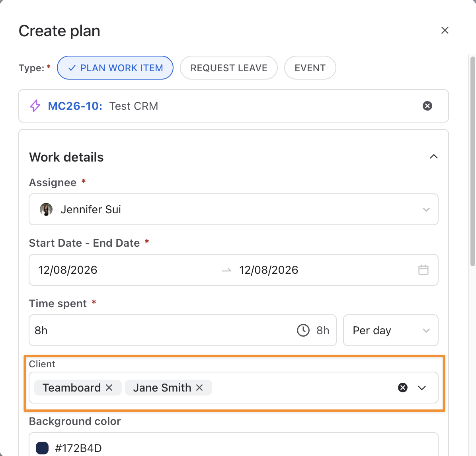Open the calendar date picker icon
The width and height of the screenshot is (476, 456).
point(423,270)
